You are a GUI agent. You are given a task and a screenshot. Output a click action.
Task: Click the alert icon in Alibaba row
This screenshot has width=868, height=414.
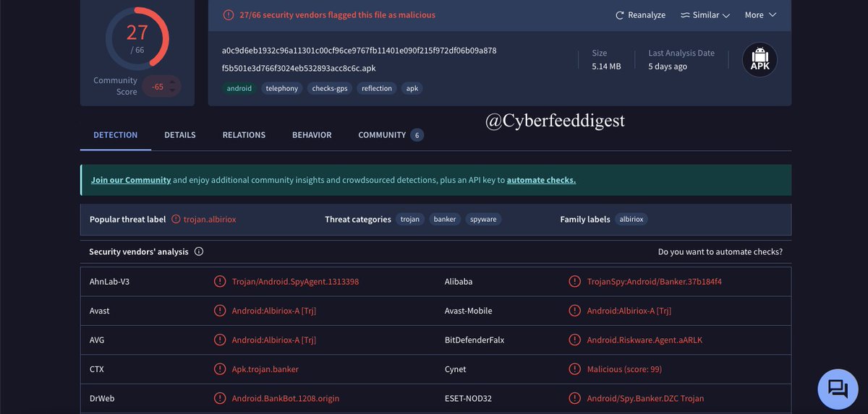574,282
